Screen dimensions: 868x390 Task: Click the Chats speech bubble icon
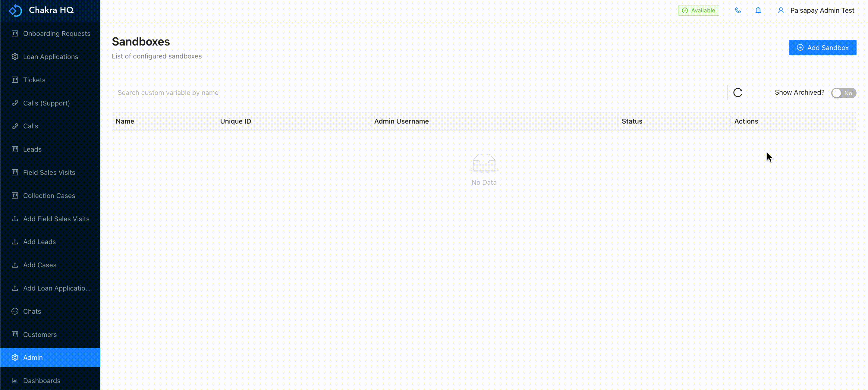15,311
